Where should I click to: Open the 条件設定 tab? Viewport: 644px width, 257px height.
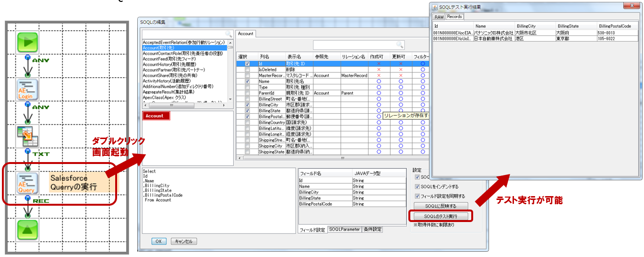[x=372, y=229]
